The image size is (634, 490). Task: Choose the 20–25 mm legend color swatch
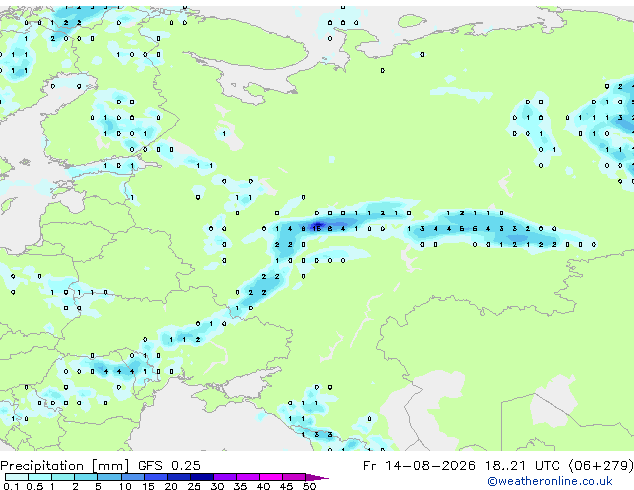(x=179, y=477)
